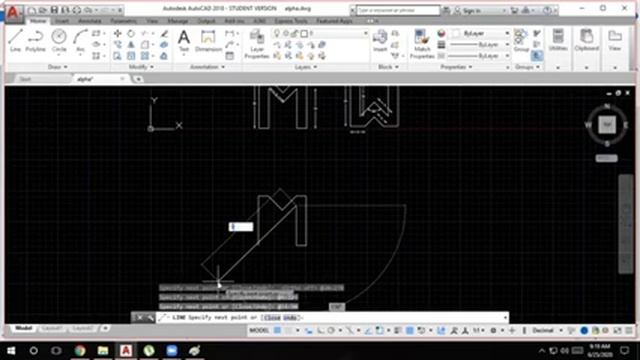Click the command line customize wrench icon

pos(150,318)
